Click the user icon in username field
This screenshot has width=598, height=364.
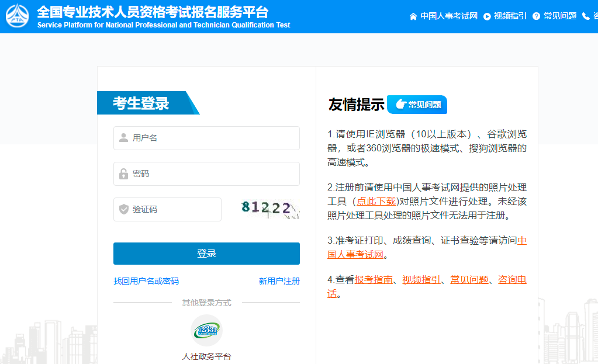tap(123, 138)
